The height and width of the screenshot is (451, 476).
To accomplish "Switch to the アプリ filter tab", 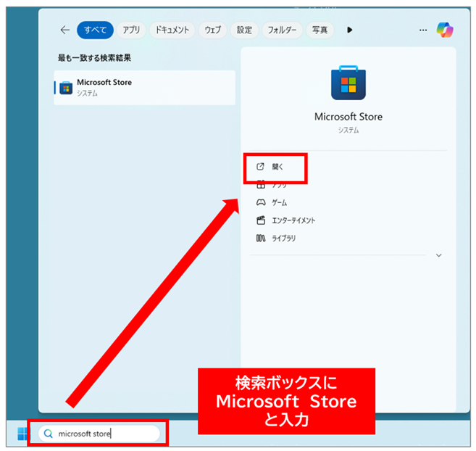I will [131, 30].
